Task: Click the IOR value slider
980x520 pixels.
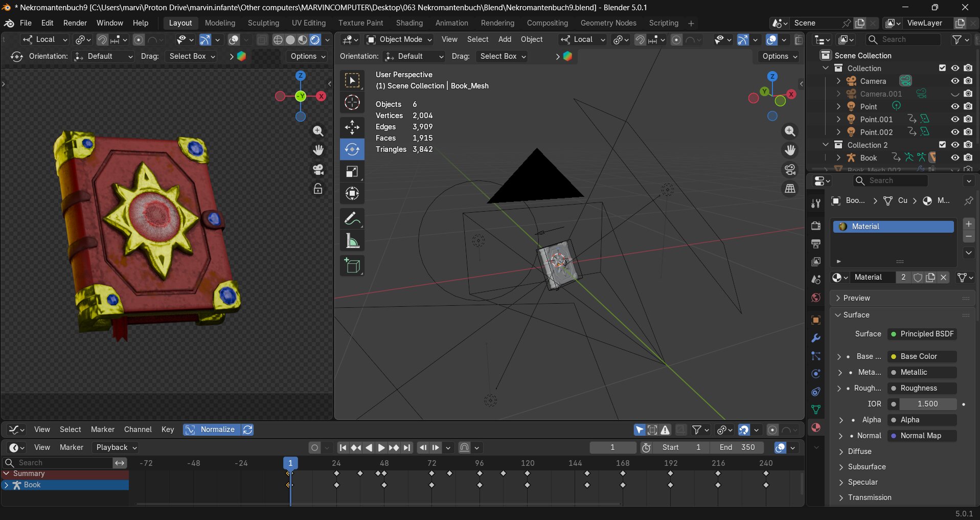Action: pos(927,404)
